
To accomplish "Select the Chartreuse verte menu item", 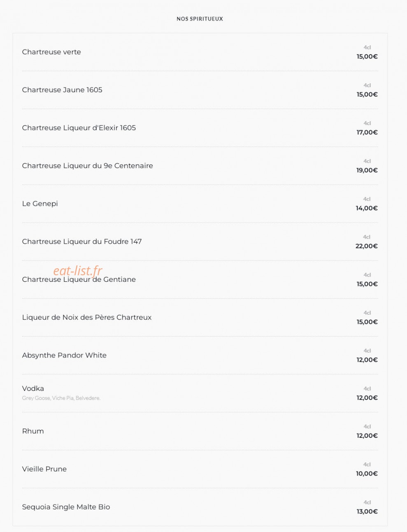I will pos(51,52).
